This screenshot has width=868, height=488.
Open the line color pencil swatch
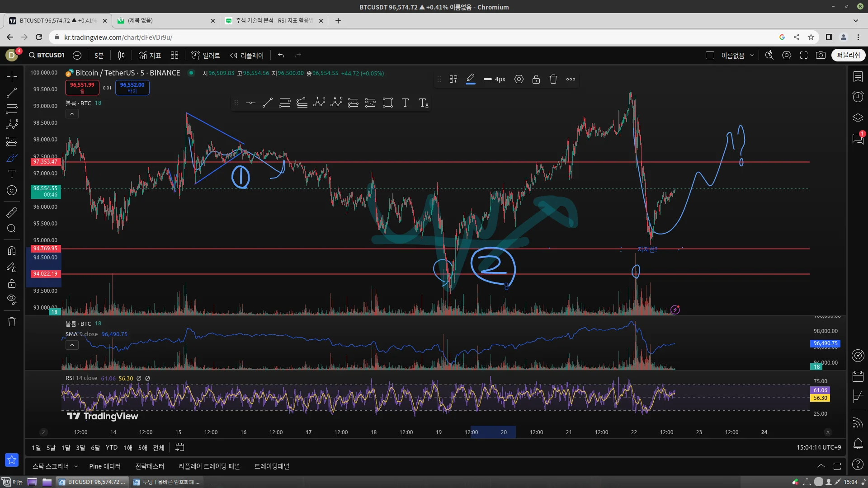(x=471, y=79)
